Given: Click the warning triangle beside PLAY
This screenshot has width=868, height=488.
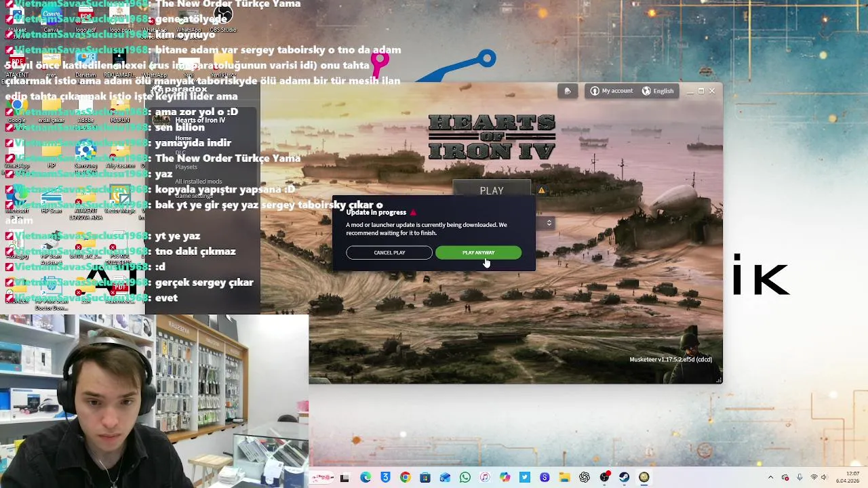Looking at the screenshot, I should pos(541,190).
